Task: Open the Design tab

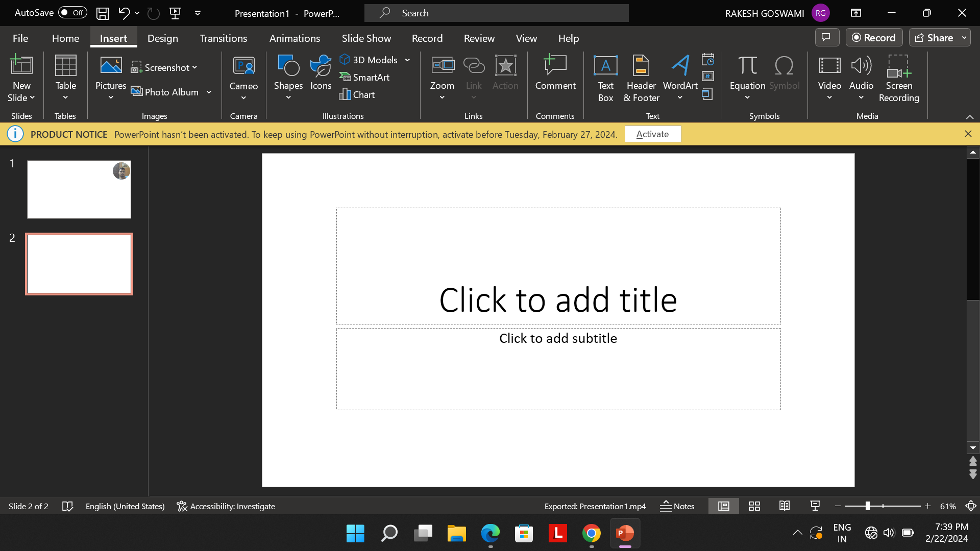Action: (162, 38)
